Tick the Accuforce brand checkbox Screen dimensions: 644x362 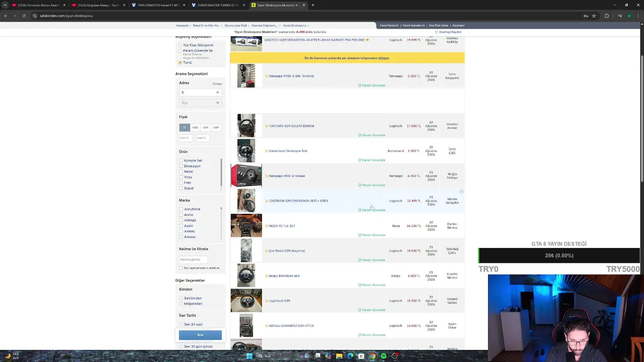181,209
